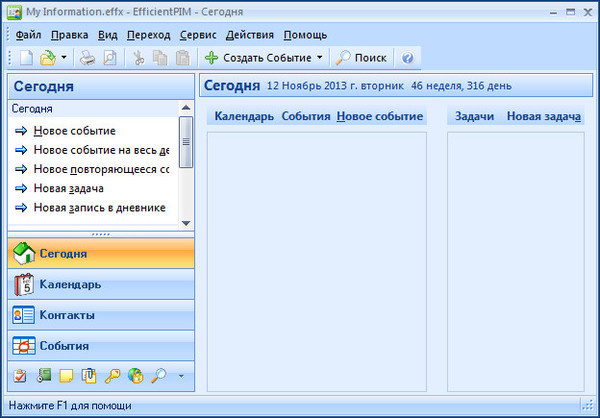
Task: Click the print icon in toolbar
Action: tap(88, 58)
